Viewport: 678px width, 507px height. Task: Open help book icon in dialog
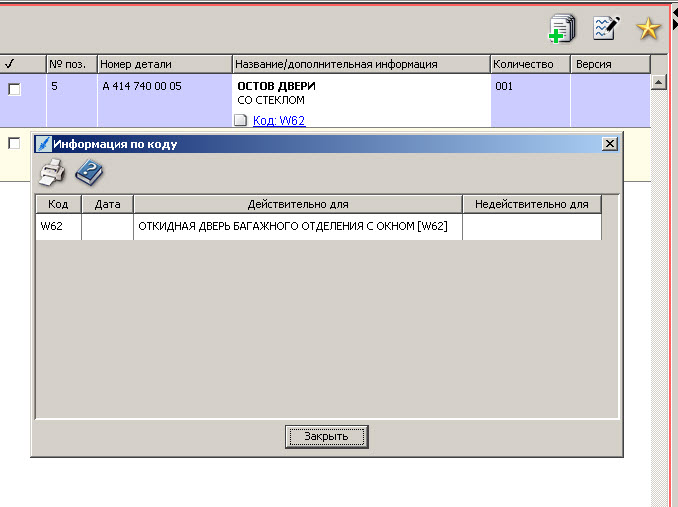click(89, 174)
